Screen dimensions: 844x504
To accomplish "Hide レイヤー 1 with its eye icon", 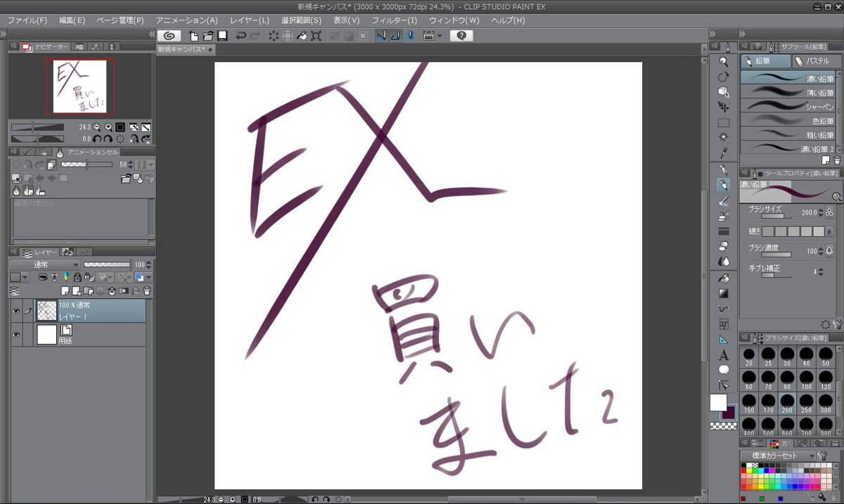I will 16,311.
